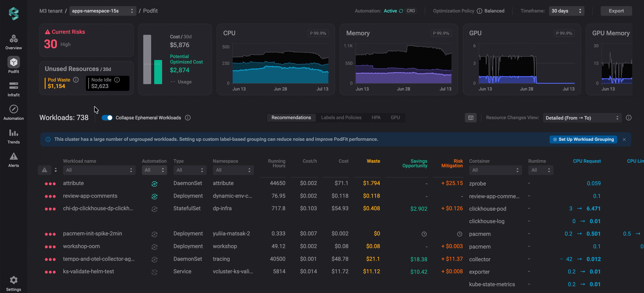This screenshot has width=644, height=293.
Task: Toggle Collapse Ephemeral Workloads switch
Action: 107,118
